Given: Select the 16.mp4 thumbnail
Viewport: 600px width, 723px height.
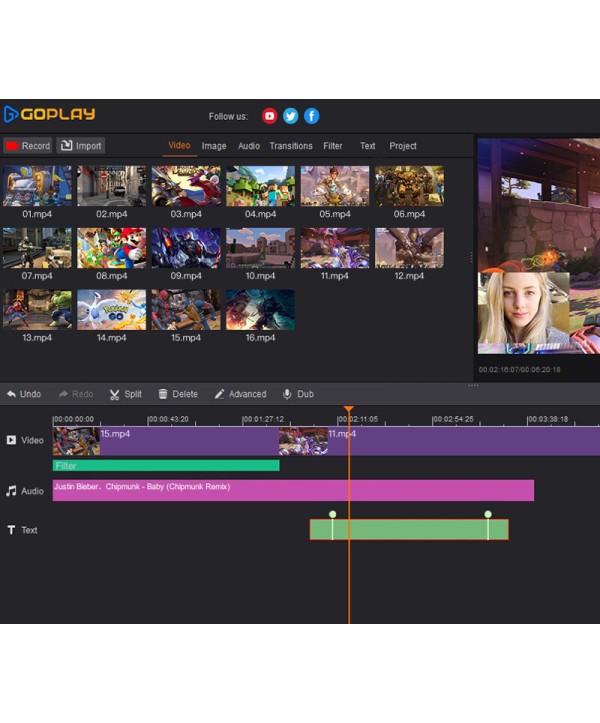Looking at the screenshot, I should pyautogui.click(x=261, y=309).
